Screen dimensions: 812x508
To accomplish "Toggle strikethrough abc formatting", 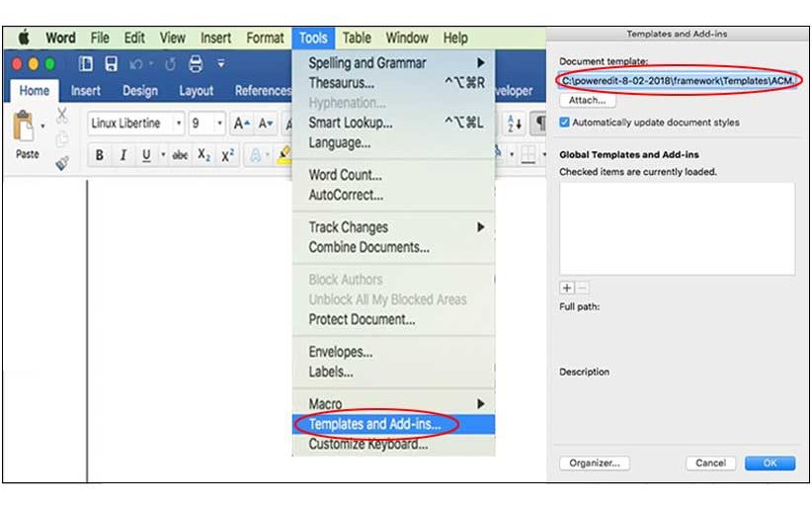I will pos(180,155).
